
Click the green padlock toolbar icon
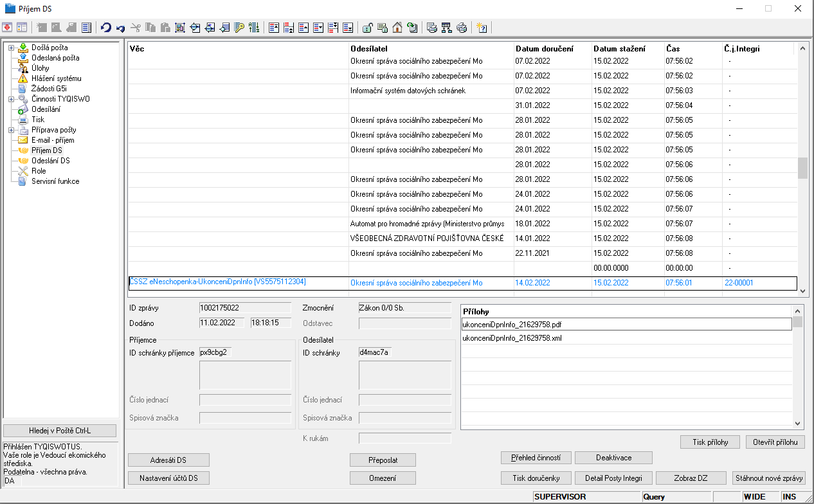point(366,28)
